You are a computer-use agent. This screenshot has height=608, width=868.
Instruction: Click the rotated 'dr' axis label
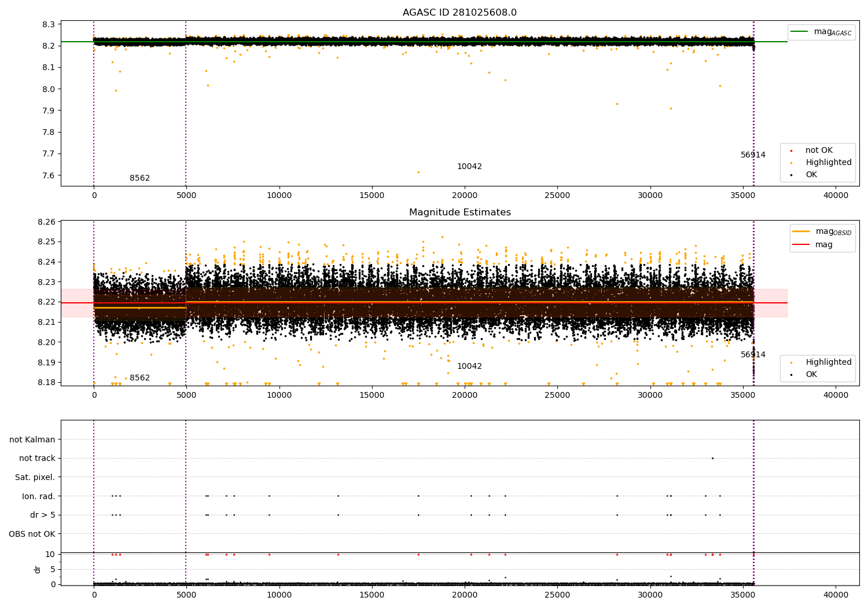[x=38, y=569]
